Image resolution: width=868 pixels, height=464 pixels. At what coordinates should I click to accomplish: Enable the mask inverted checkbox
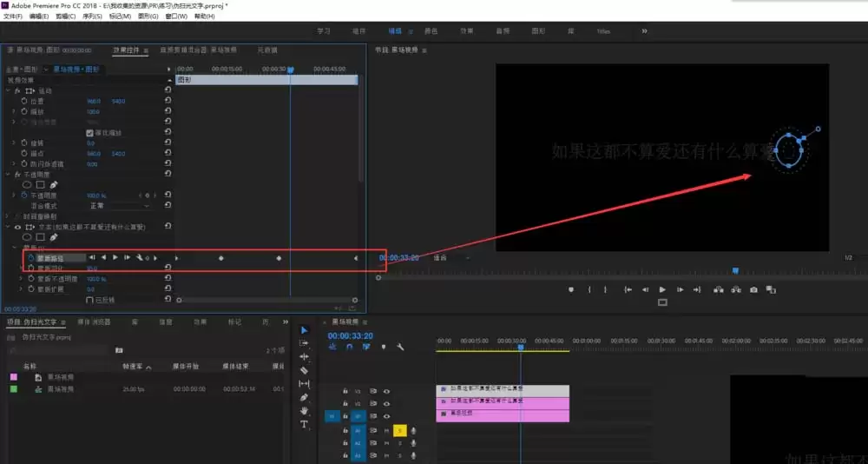[89, 300]
